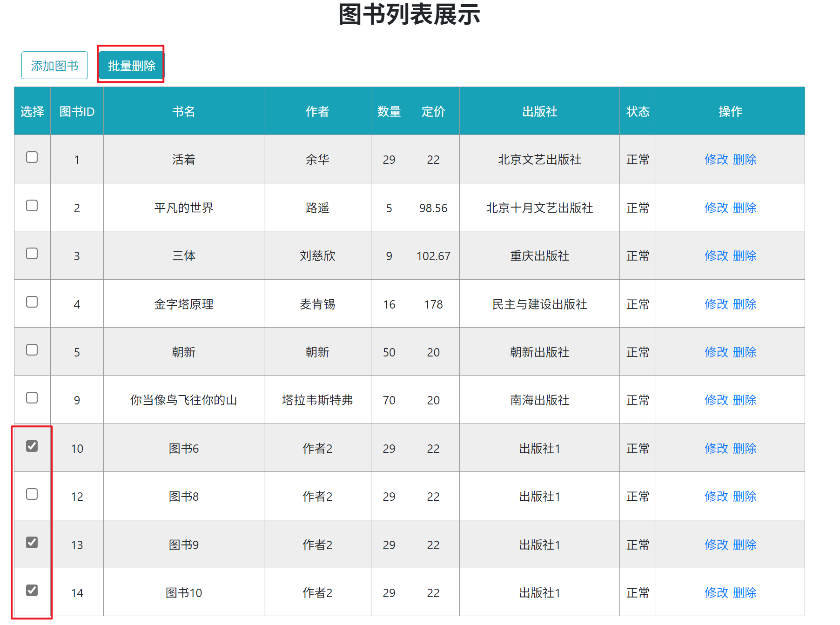Viewport: 840px width, 625px height.
Task: Click author cell 刘慈欣
Action: coord(317,255)
